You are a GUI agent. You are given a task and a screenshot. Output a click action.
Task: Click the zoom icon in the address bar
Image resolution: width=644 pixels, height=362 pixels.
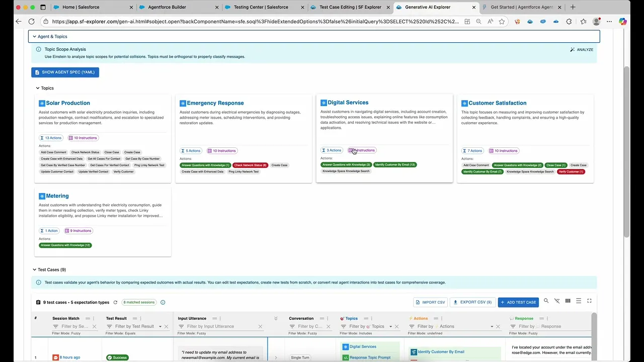[x=478, y=22]
